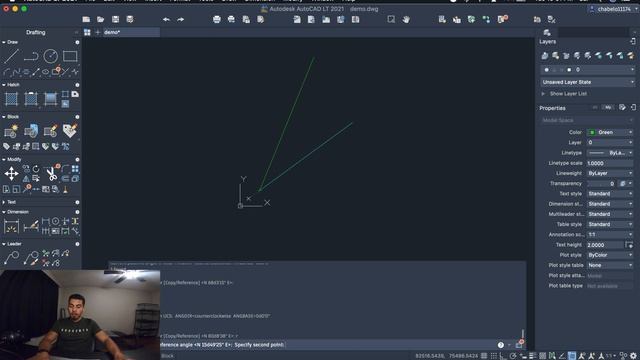640x360 pixels.
Task: Toggle annotation visibility in status bar
Action: coord(582,356)
